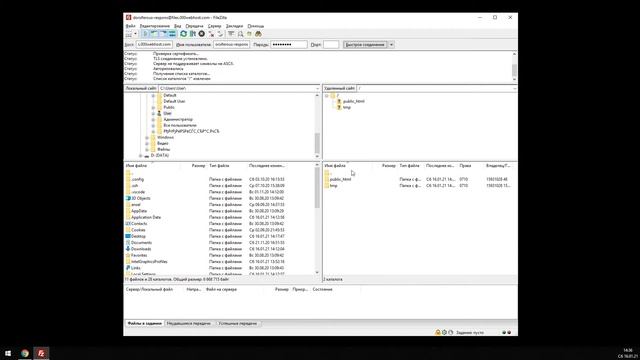
Task: Click the Пароль field
Action: pyautogui.click(x=289, y=44)
